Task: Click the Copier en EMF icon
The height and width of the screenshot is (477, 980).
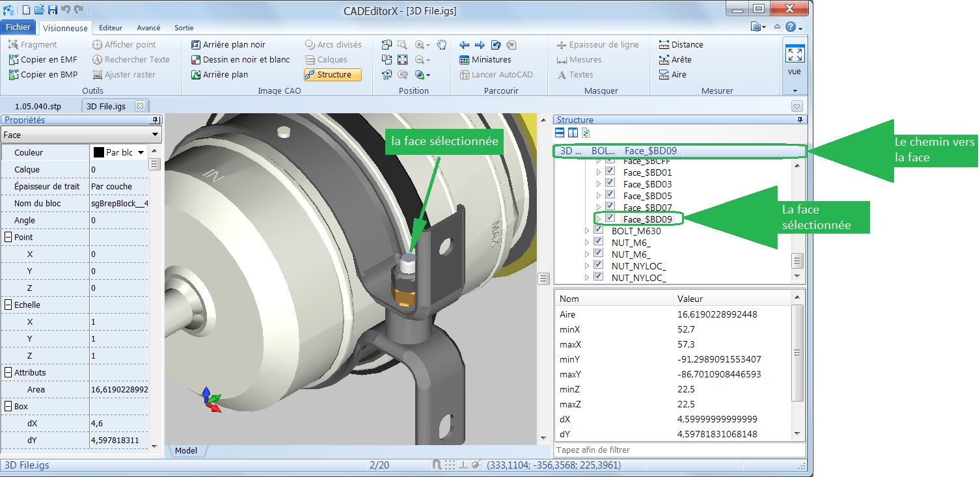Action: [14, 60]
